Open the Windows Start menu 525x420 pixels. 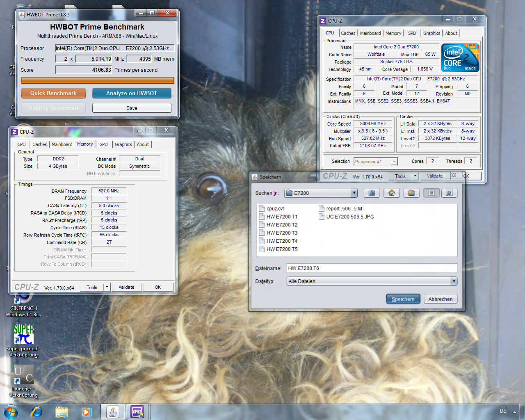click(11, 412)
